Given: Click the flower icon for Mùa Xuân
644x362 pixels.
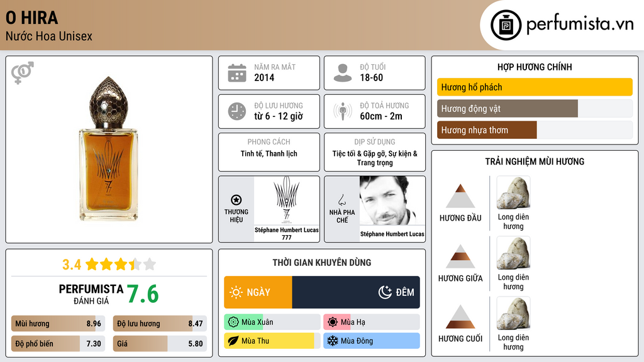Looking at the screenshot, I should 233,322.
